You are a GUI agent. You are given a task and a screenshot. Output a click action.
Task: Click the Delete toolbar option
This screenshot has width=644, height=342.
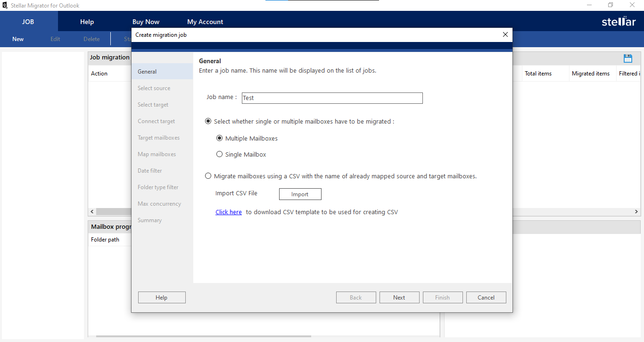coord(91,39)
